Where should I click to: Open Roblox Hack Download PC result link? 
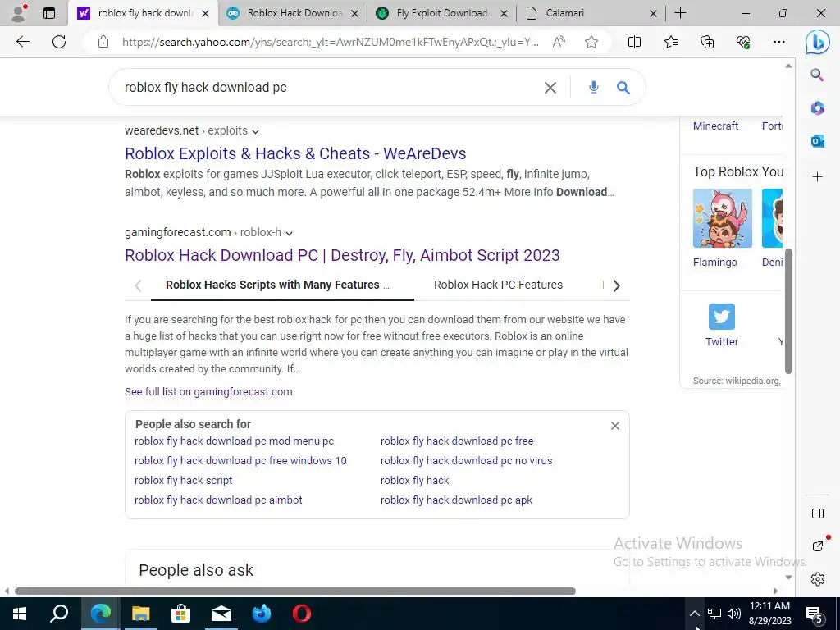pyautogui.click(x=342, y=256)
